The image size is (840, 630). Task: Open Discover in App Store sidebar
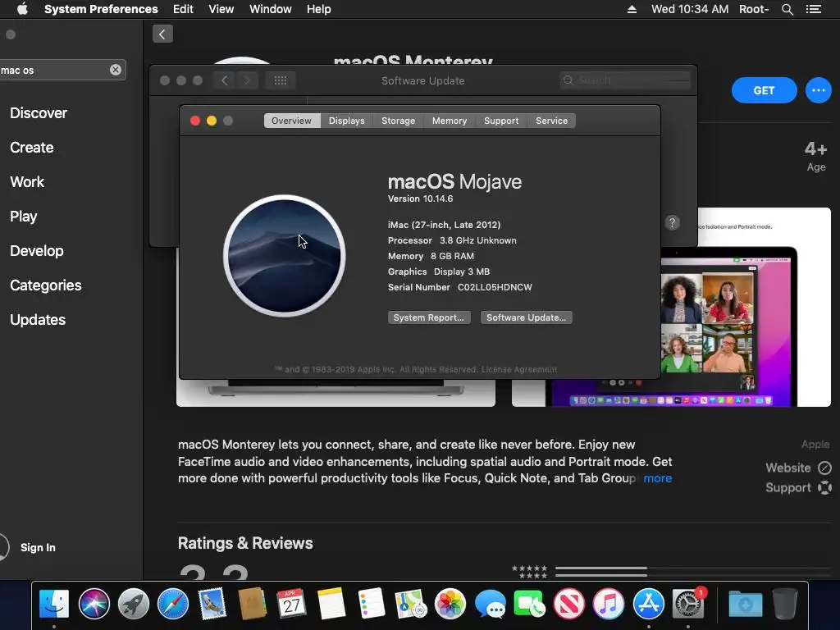pos(39,113)
